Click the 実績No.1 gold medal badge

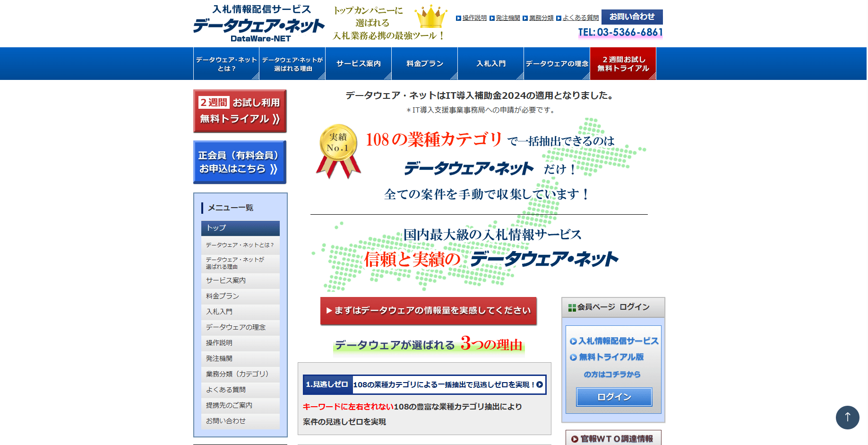click(338, 150)
